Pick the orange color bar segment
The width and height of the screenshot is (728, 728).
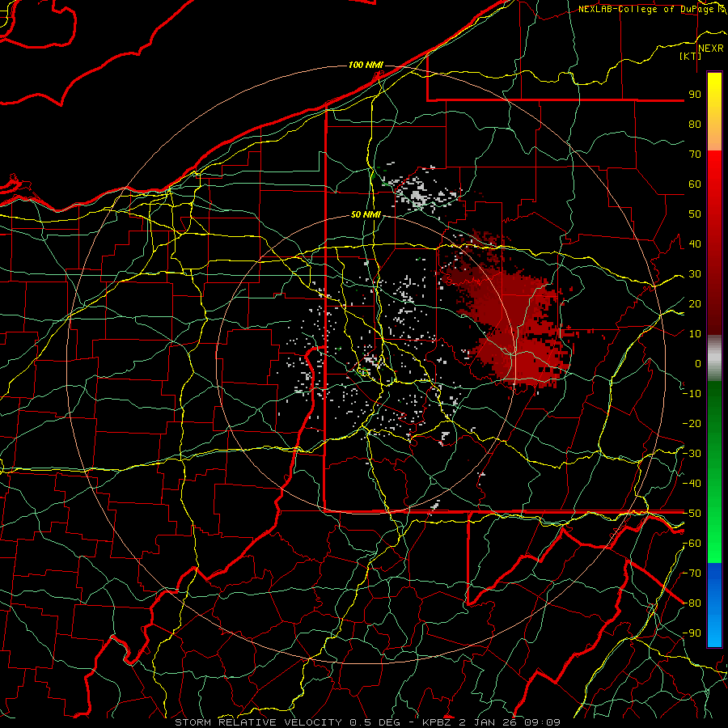coord(714,136)
